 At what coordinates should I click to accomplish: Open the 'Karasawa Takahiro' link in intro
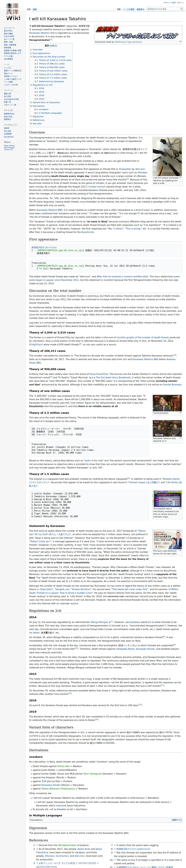pos(39,33)
